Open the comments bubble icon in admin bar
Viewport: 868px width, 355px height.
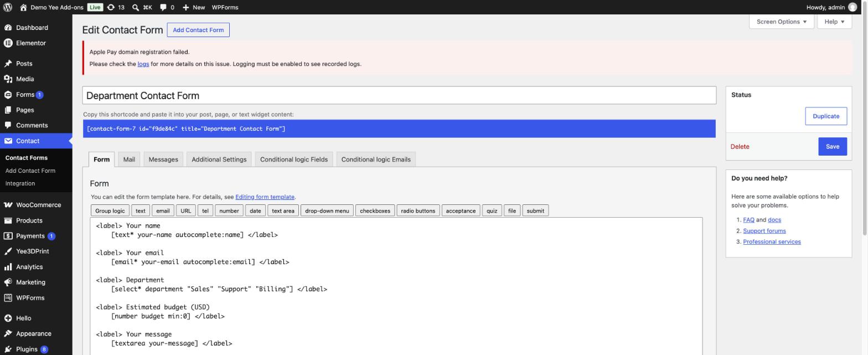[x=163, y=7]
